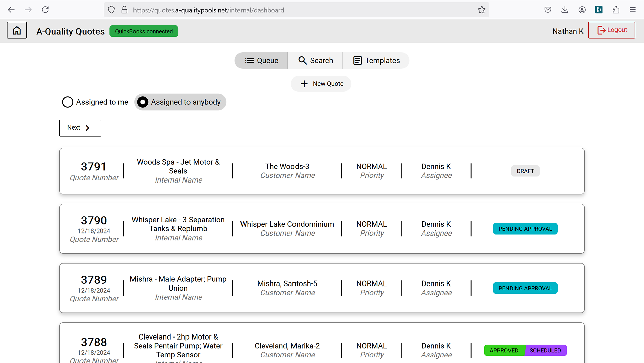
Task: Switch to the Queue tab
Action: pos(261,61)
